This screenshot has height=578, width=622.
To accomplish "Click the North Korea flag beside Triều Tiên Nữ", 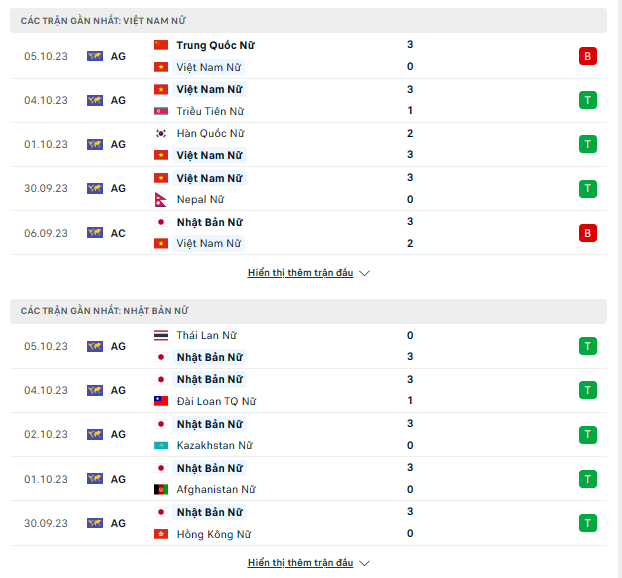I will click(x=161, y=111).
